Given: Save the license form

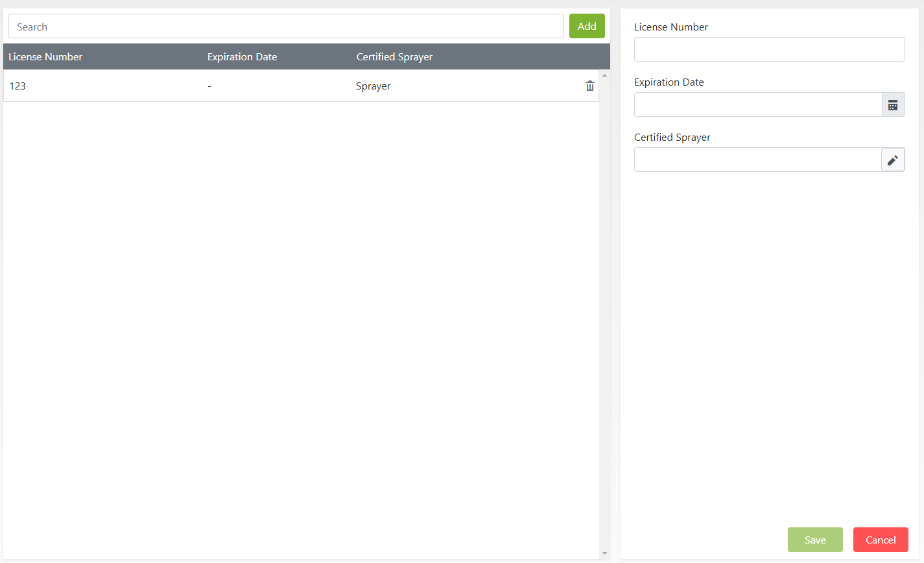Looking at the screenshot, I should pos(814,540).
